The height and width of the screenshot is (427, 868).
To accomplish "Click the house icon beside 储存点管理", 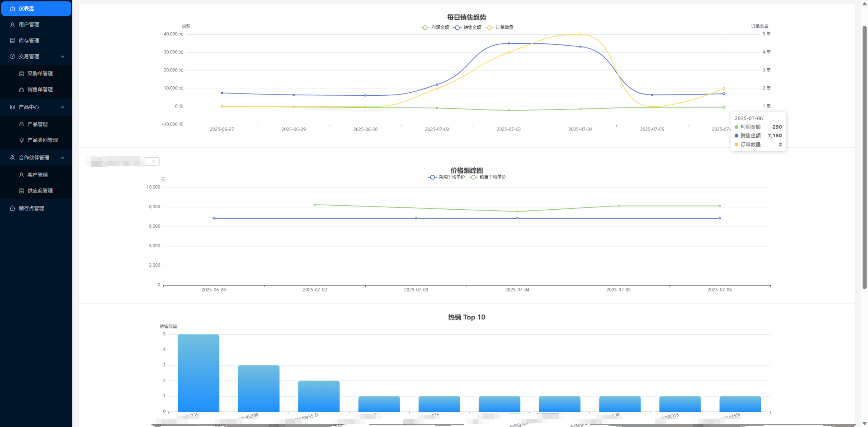I will click(12, 208).
